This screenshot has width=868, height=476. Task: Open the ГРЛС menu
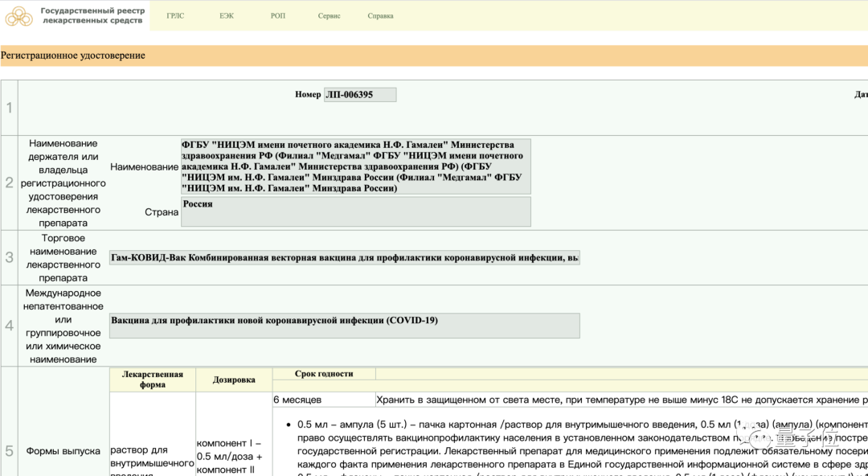pos(175,16)
